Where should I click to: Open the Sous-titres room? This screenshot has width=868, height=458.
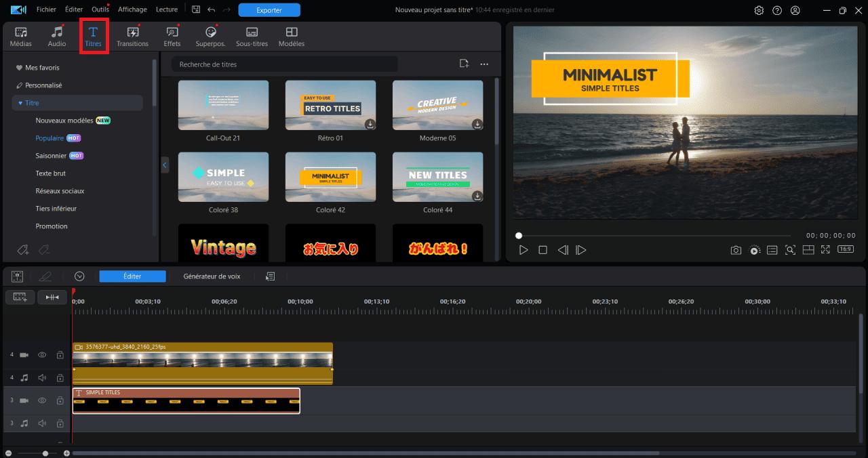(252, 37)
